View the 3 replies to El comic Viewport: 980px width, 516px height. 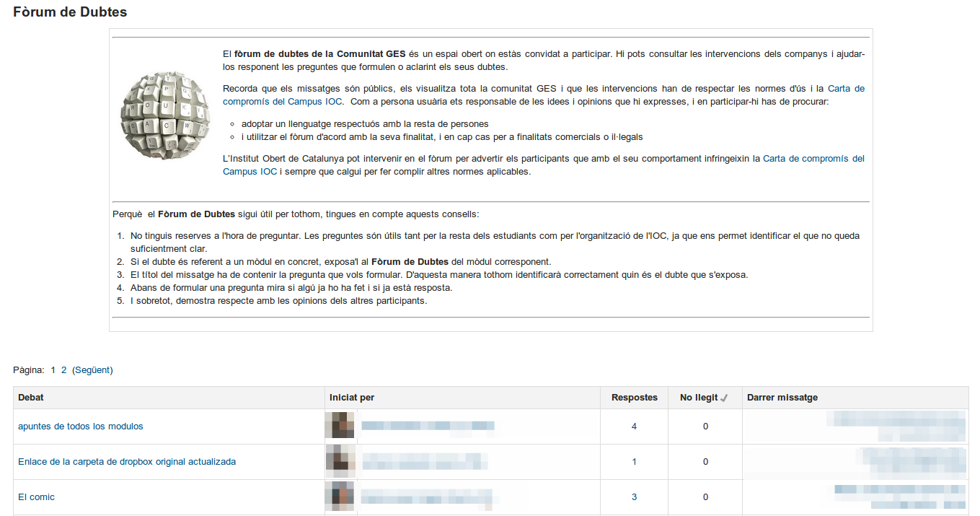(634, 497)
